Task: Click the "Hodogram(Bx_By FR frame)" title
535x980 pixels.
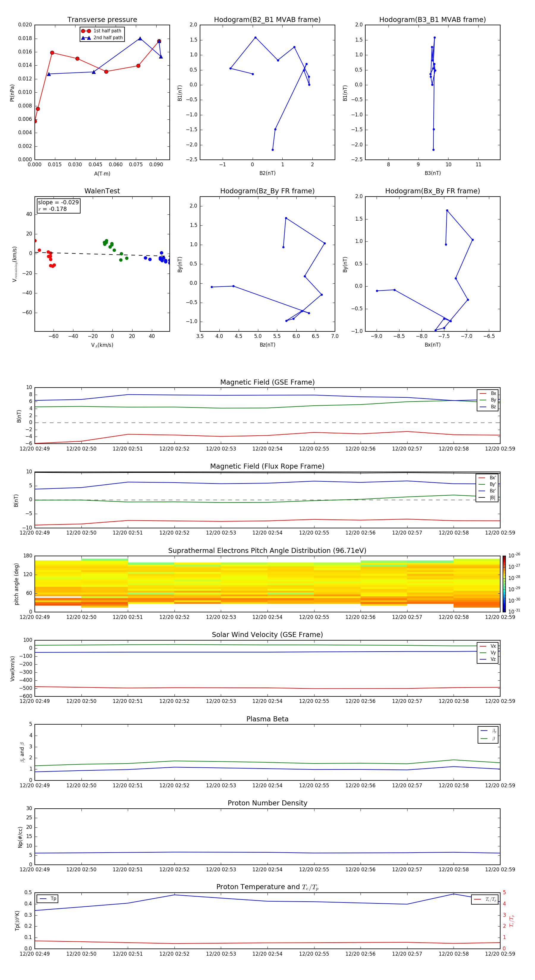Action: coord(432,191)
